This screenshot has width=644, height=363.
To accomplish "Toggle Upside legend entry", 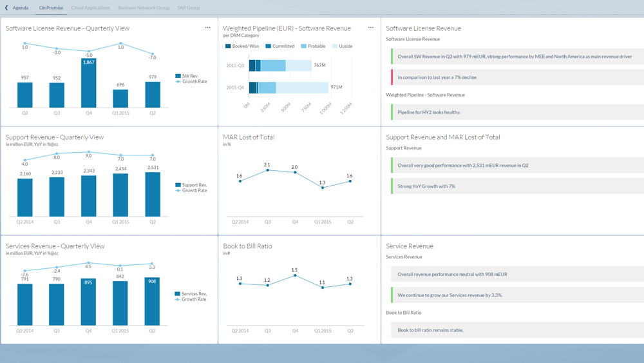I will 343,46.
